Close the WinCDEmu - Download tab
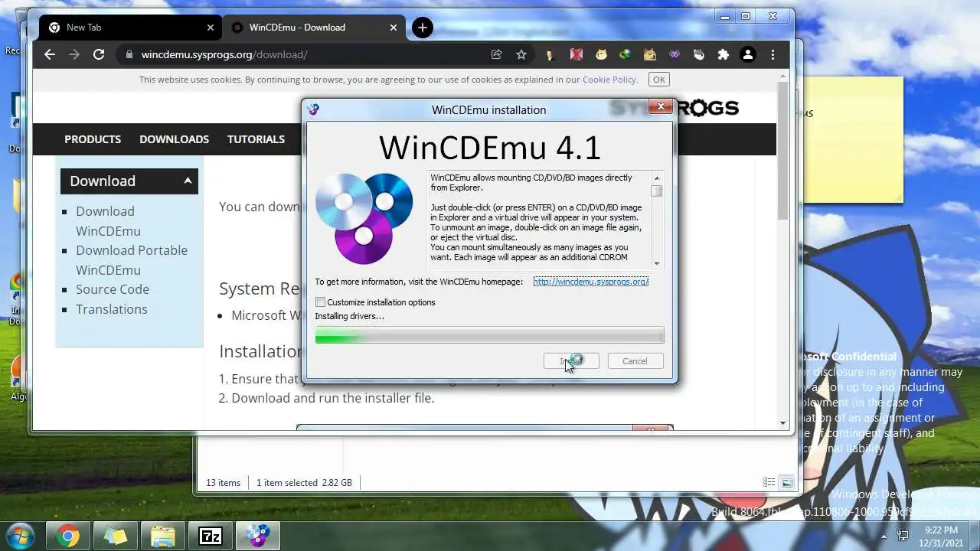This screenshot has width=980, height=551. pyautogui.click(x=394, y=28)
